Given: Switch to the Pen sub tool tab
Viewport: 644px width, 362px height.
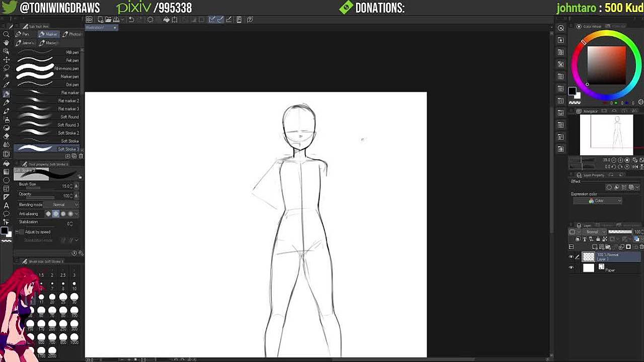Looking at the screenshot, I should pos(22,34).
